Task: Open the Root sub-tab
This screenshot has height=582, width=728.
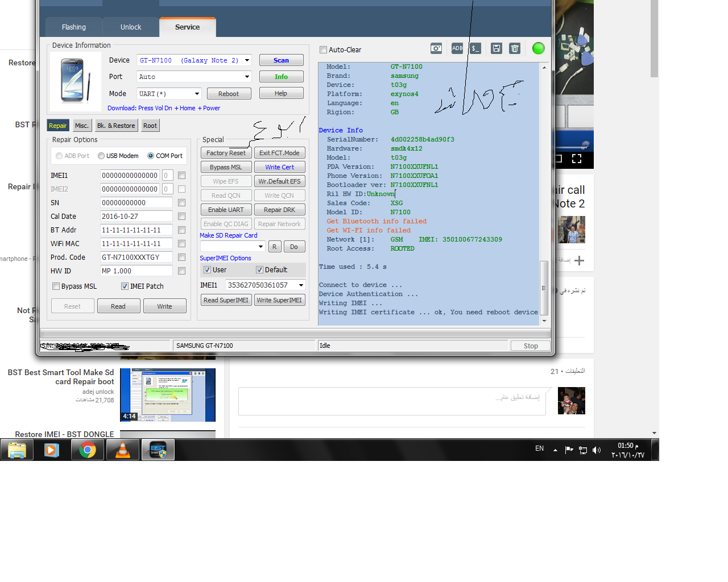Action: [x=150, y=126]
